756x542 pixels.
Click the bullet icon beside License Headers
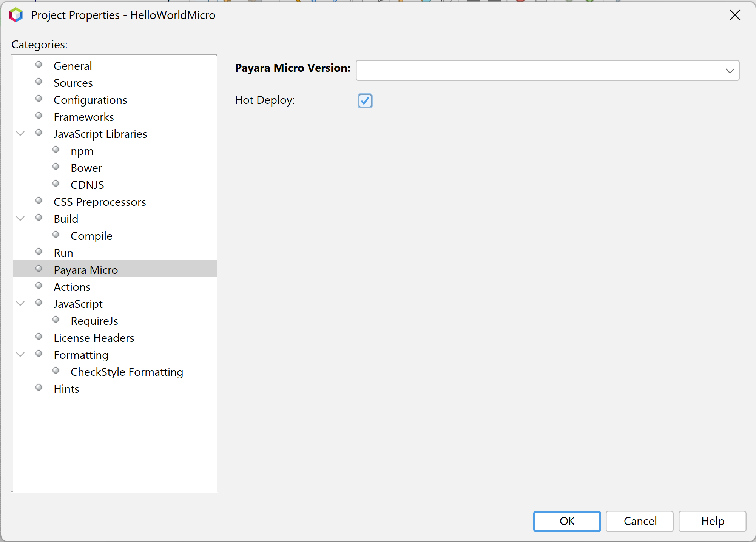tap(39, 337)
